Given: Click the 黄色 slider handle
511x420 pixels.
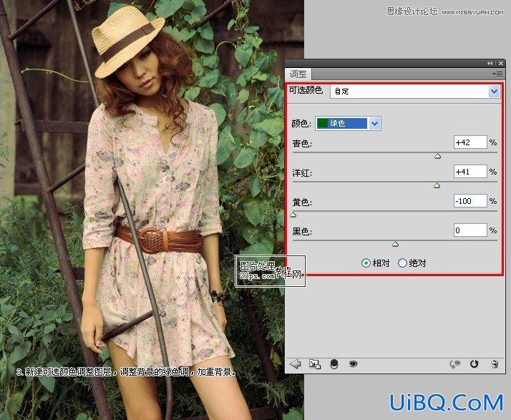Looking at the screenshot, I should [293, 215].
